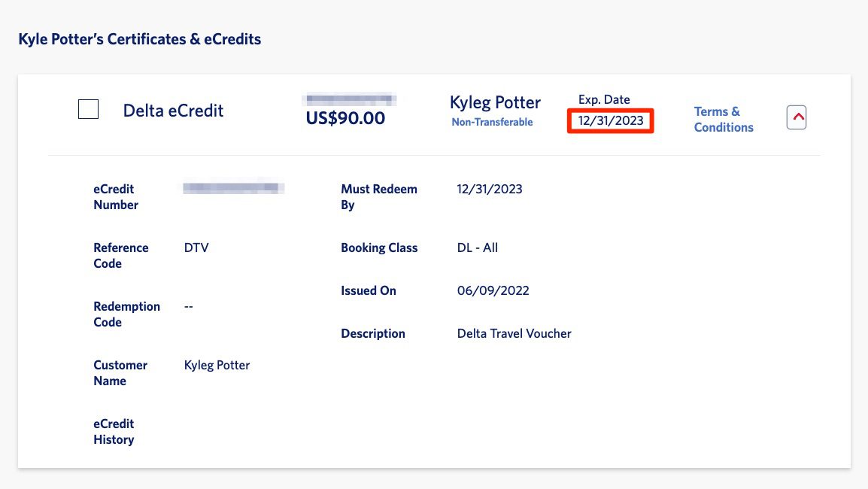868x489 pixels.
Task: Click the Delta eCredit title
Action: pos(172,111)
